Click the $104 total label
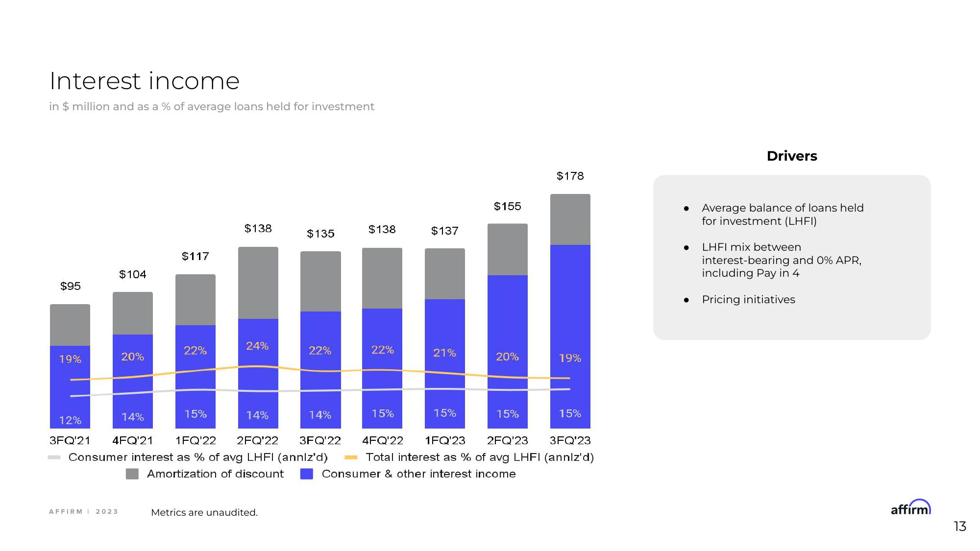This screenshot has width=980, height=551. [132, 274]
